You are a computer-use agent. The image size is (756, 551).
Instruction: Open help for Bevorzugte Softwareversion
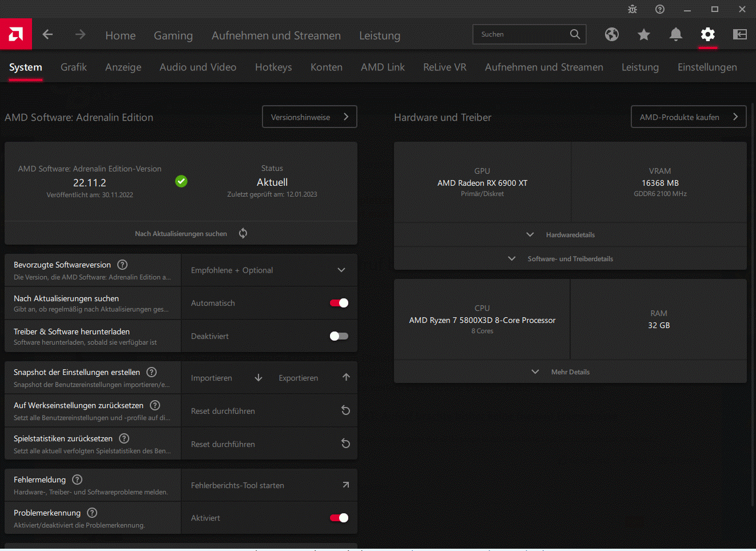coord(122,265)
